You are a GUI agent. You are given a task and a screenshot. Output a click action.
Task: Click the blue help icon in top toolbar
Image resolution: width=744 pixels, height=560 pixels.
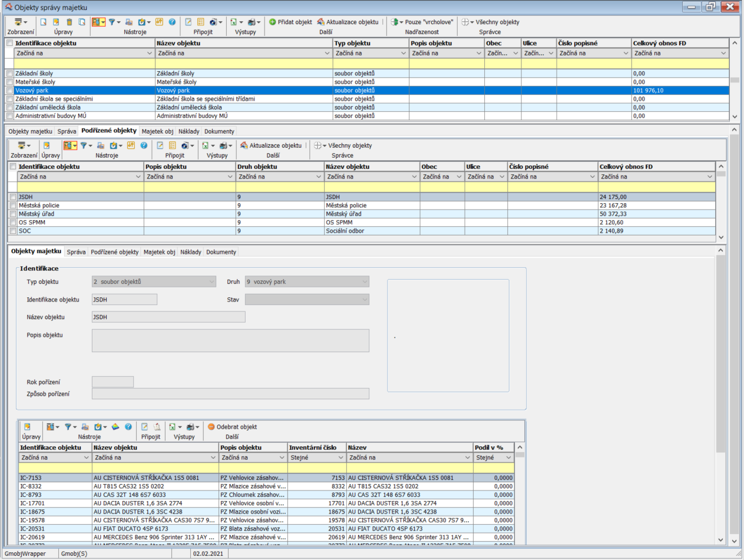pyautogui.click(x=172, y=22)
